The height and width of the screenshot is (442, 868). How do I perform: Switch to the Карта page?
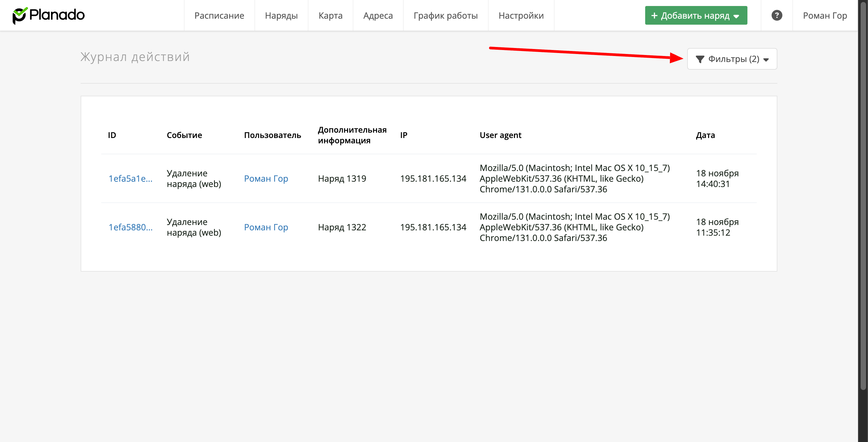pos(330,16)
